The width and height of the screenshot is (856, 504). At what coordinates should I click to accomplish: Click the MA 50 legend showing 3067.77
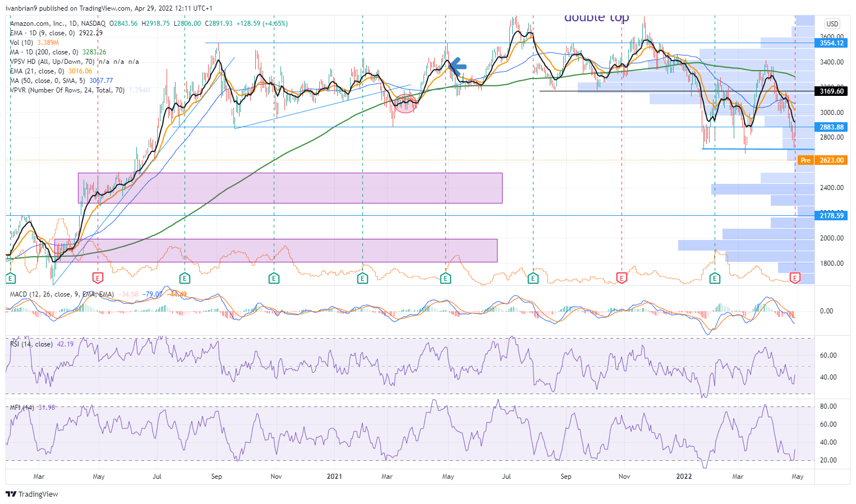tap(61, 81)
